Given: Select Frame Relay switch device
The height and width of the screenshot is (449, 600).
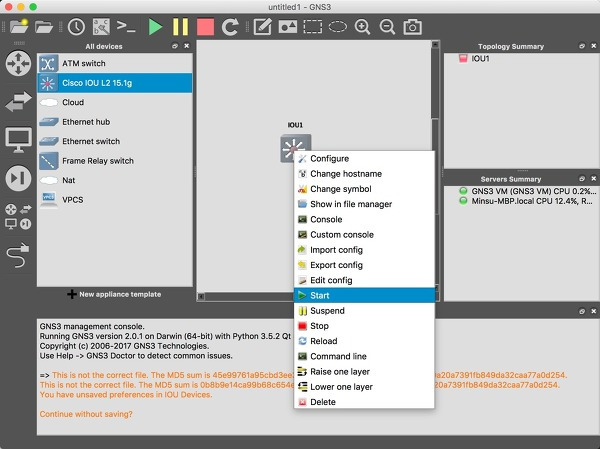Looking at the screenshot, I should point(115,161).
